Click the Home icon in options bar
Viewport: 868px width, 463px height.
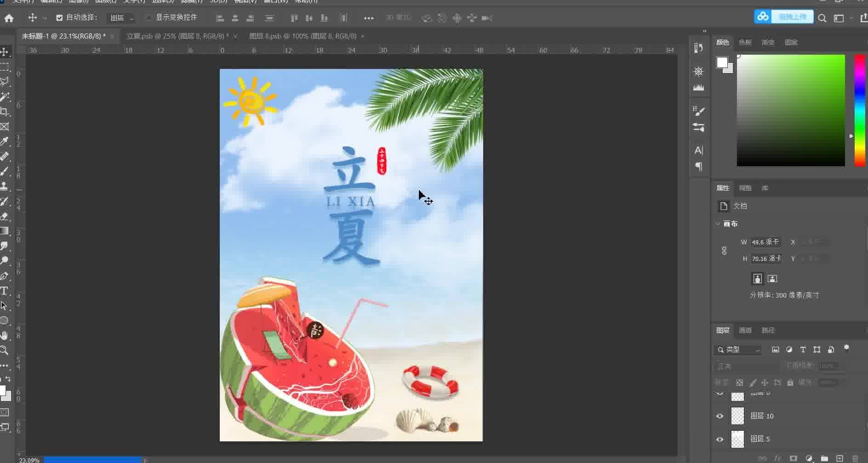[9, 18]
